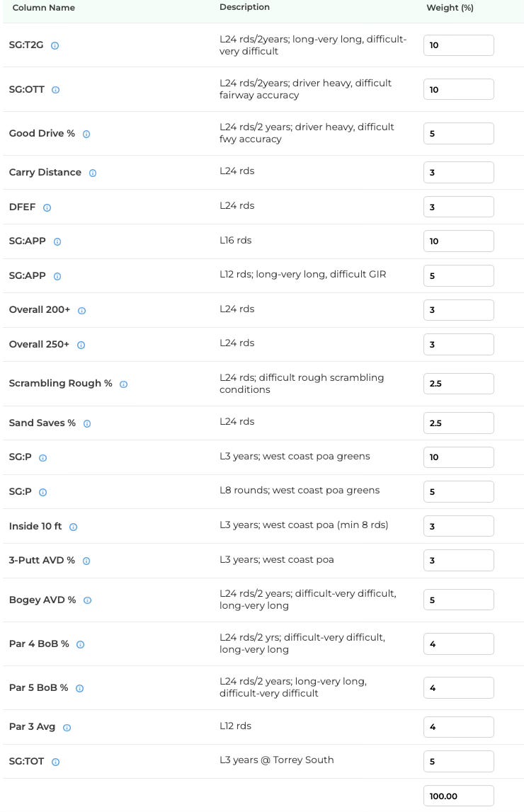524x812 pixels.
Task: Select the total 100.00 weight field
Action: click(459, 796)
